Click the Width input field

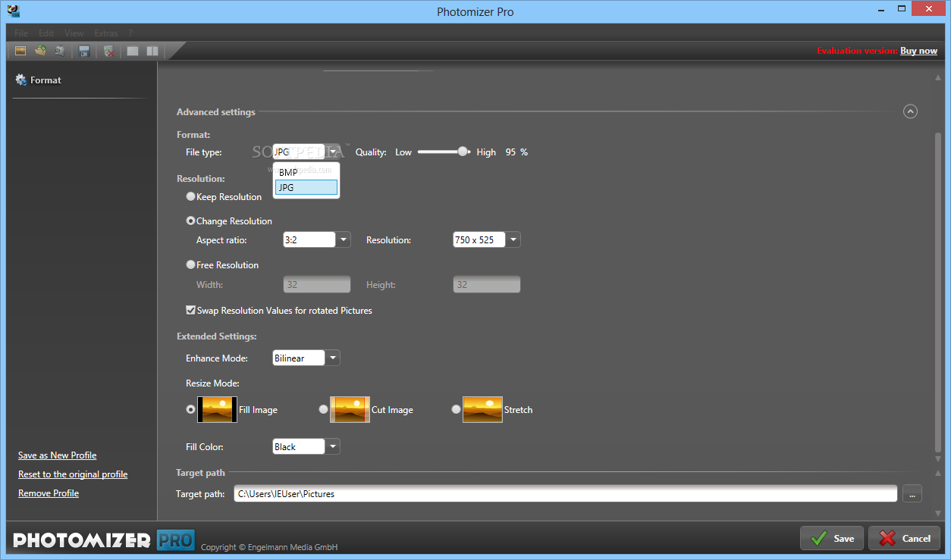click(317, 285)
